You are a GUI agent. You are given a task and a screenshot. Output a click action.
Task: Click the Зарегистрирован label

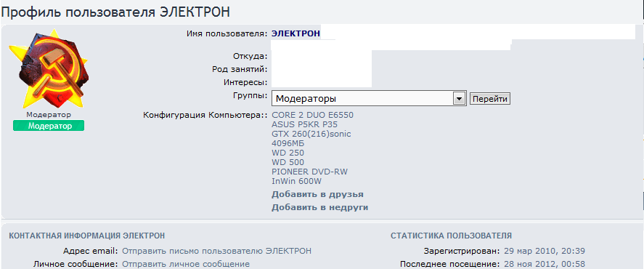462,251
